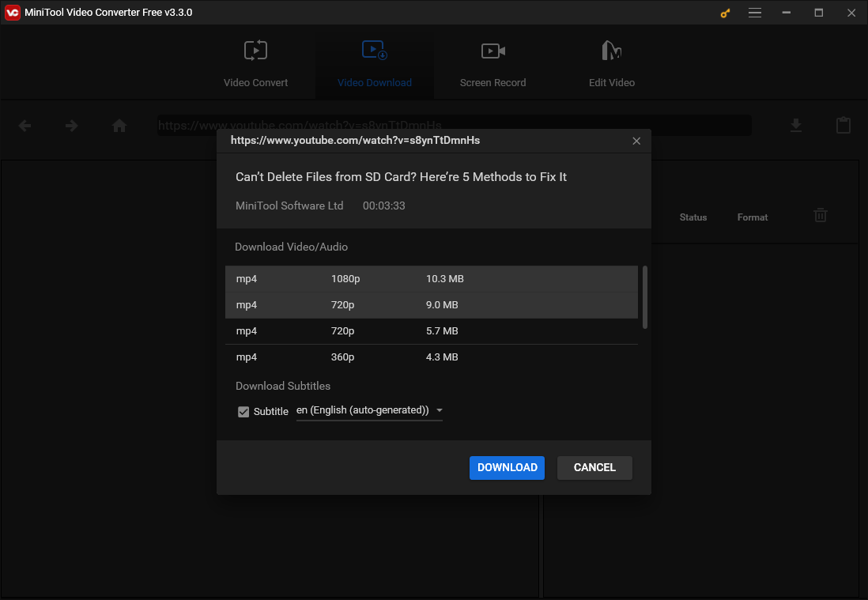Viewport: 868px width, 600px height.
Task: Open the subtitle language dropdown
Action: tap(440, 410)
